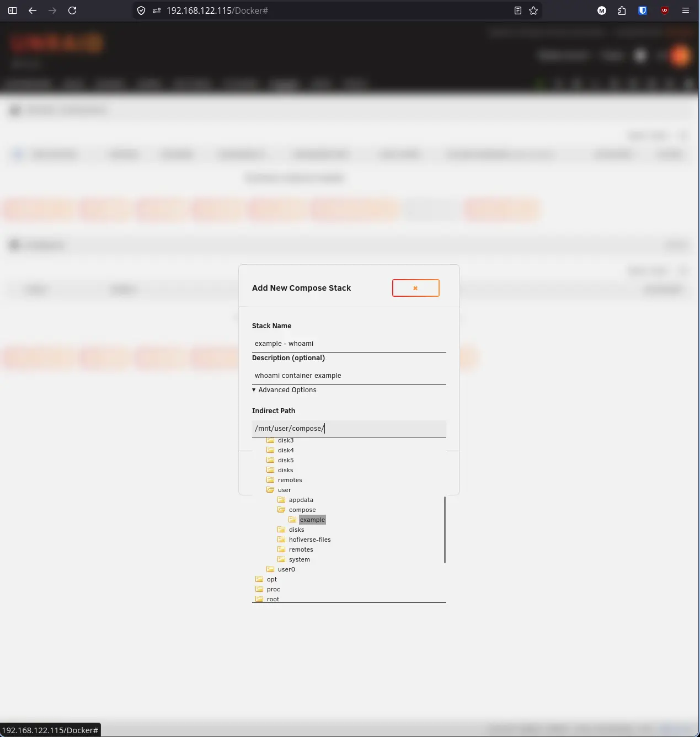This screenshot has width=700, height=737.
Task: Click the browser URL address bar
Action: (x=336, y=10)
